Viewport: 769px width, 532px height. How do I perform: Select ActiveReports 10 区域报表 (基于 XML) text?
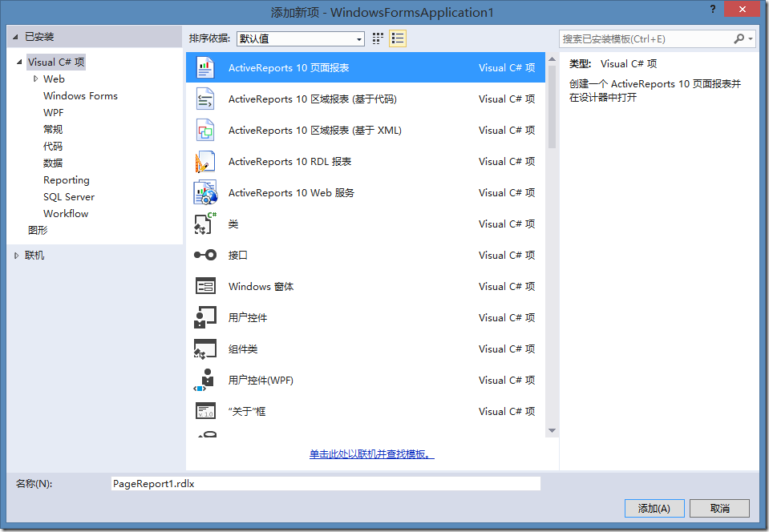(315, 131)
